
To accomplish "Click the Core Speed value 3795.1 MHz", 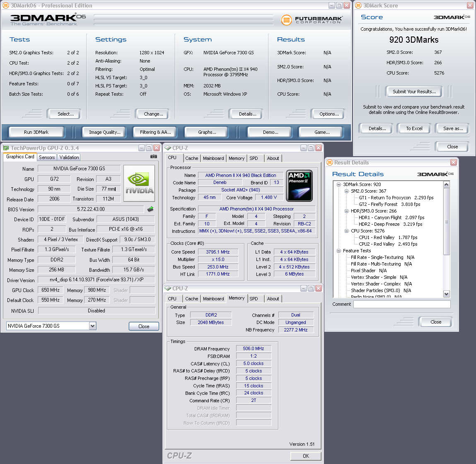I will 218,252.
